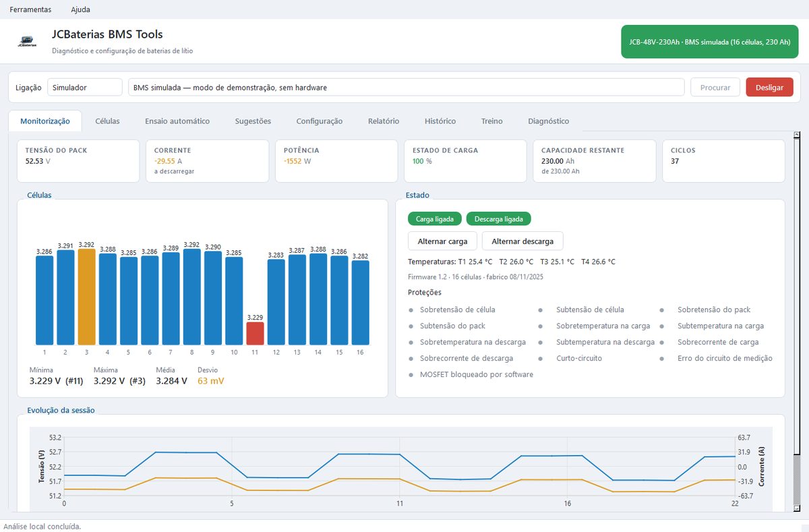Click the cell 1 voltage bar
Viewport: 809px width, 532px height.
[44, 300]
